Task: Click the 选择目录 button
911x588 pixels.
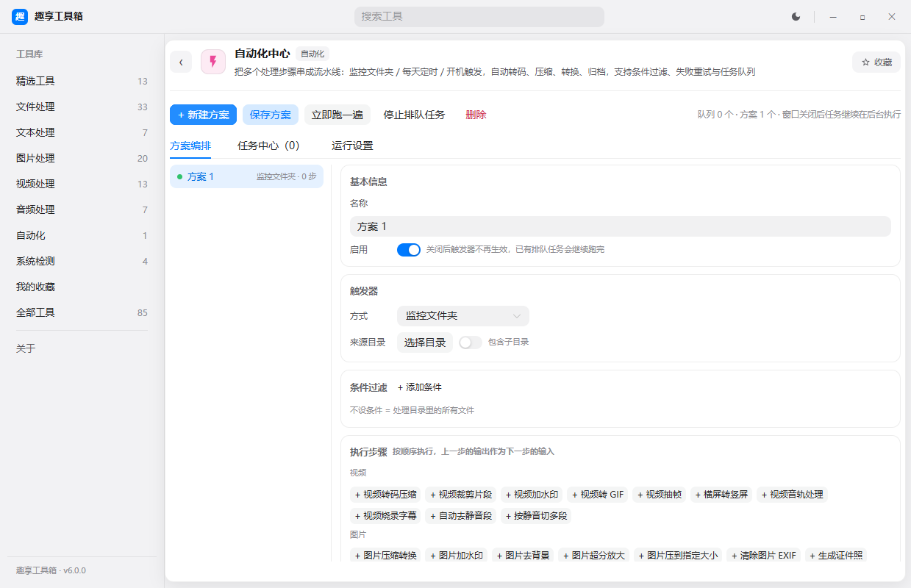Action: click(425, 343)
